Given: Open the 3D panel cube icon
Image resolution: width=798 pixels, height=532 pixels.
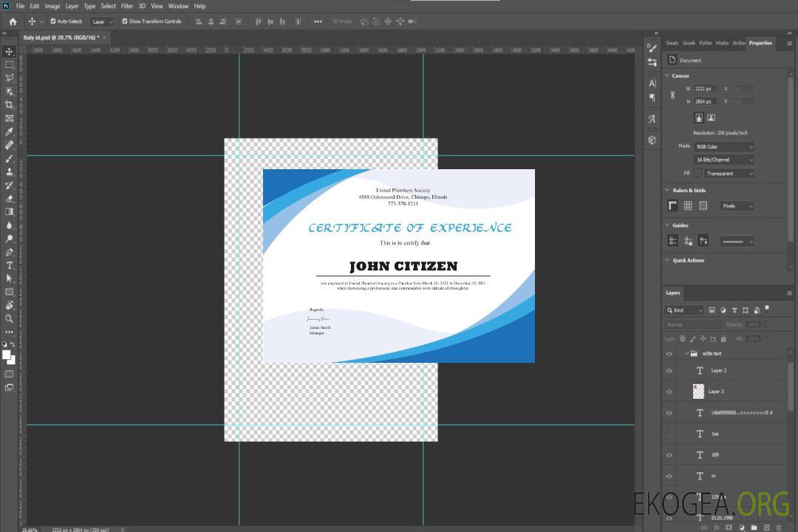Looking at the screenshot, I should 652,140.
